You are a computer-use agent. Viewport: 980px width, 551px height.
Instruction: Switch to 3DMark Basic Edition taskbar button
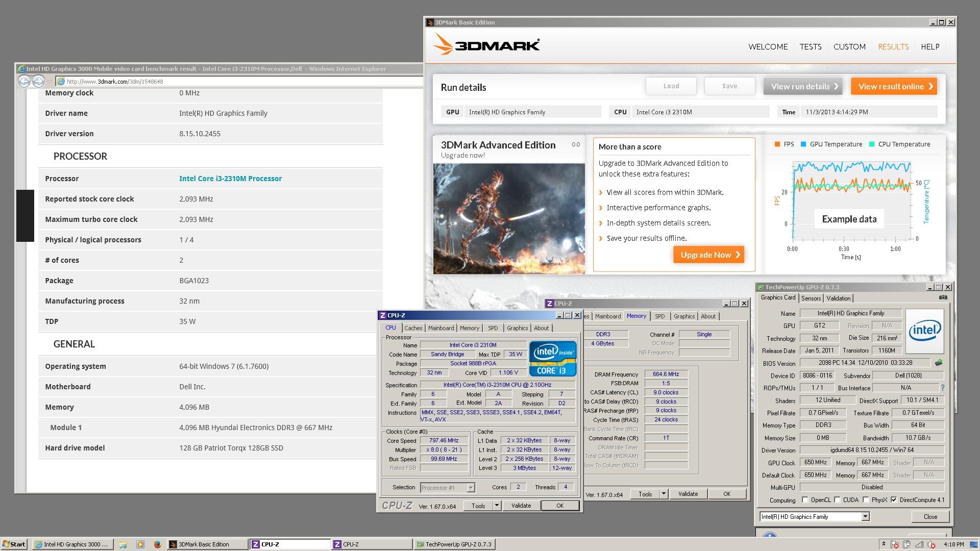(x=207, y=544)
